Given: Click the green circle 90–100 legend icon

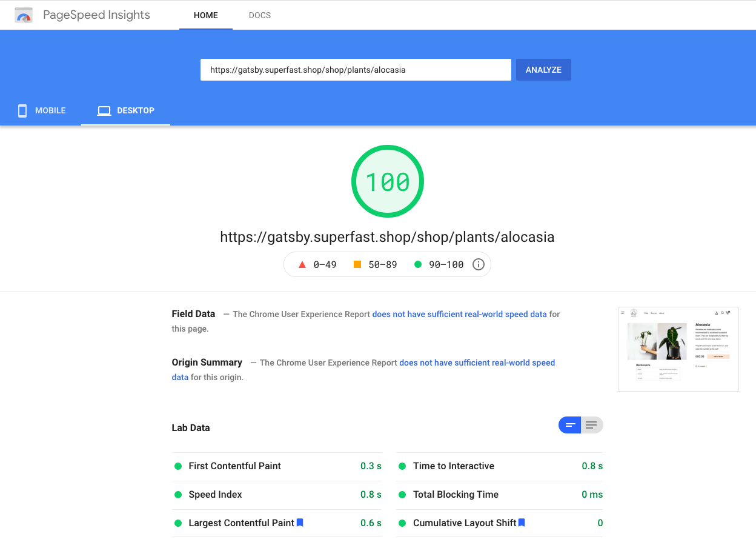Looking at the screenshot, I should tap(418, 264).
